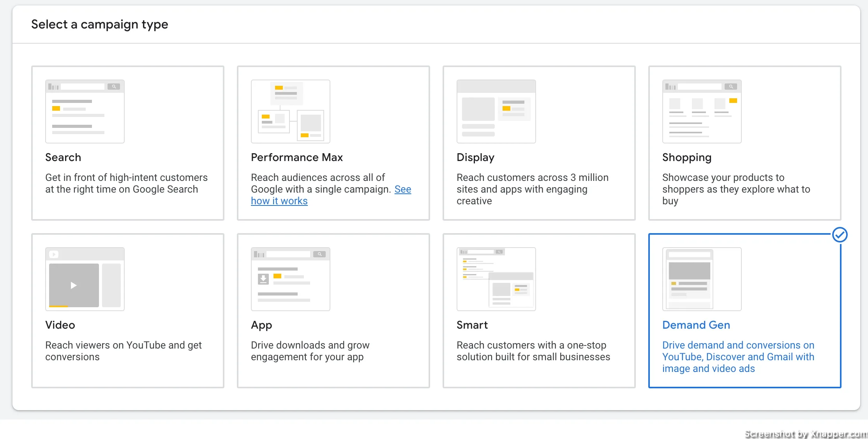Click 'Reach viewers on YouTube' description

(x=123, y=351)
